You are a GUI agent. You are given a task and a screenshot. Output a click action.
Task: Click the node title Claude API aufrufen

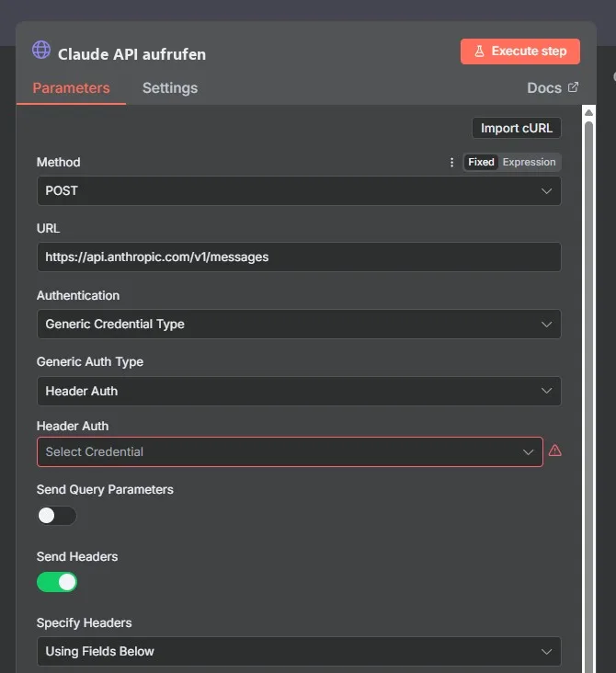(131, 54)
